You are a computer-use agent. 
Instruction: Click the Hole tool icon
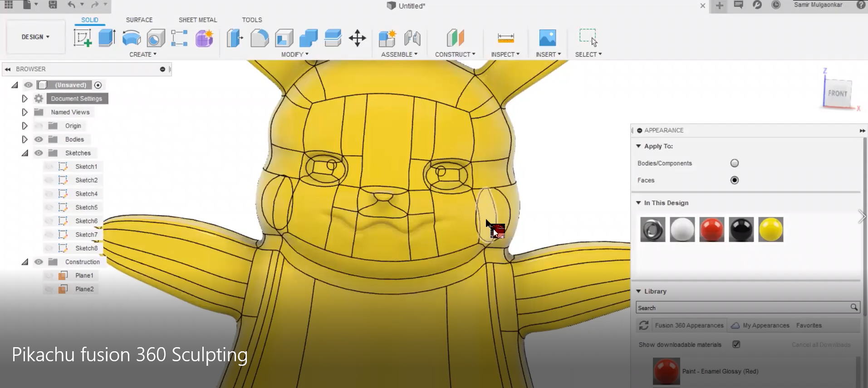[x=156, y=38]
